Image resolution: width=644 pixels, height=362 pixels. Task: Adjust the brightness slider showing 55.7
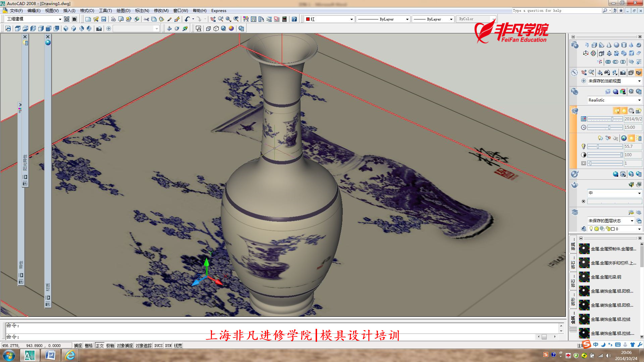coord(605,146)
